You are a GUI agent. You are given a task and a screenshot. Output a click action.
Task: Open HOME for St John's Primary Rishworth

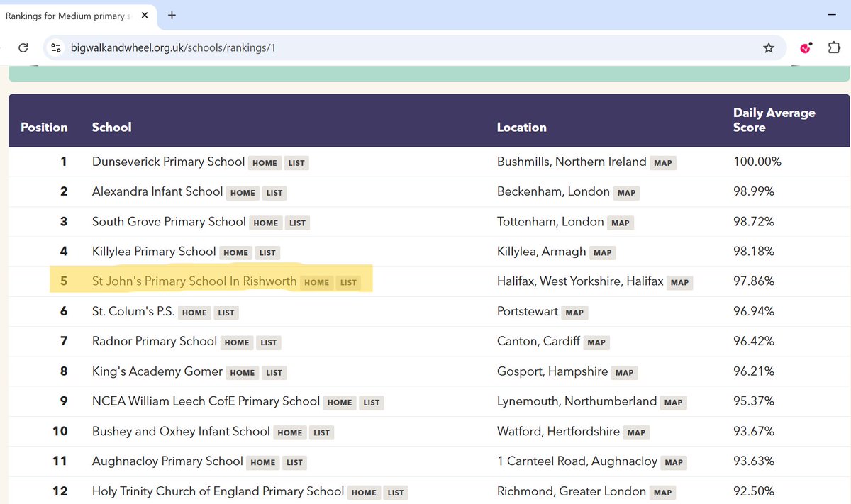pos(316,282)
